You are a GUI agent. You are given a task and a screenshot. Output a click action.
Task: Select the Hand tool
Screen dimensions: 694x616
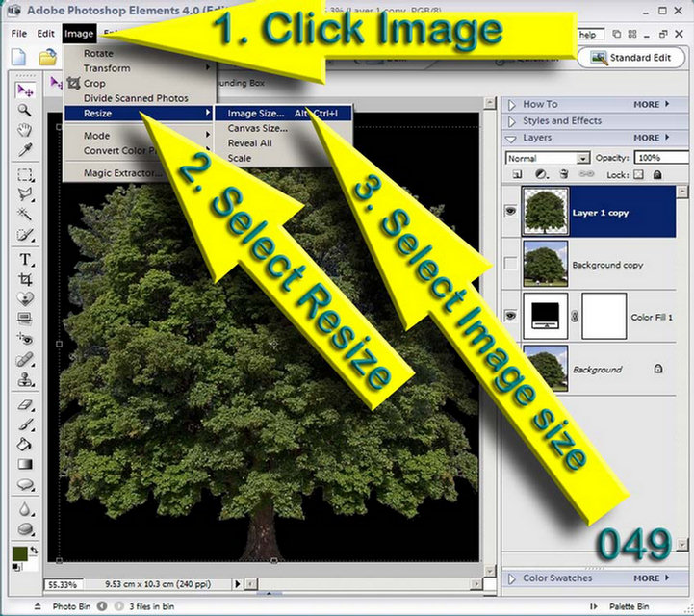[x=24, y=130]
